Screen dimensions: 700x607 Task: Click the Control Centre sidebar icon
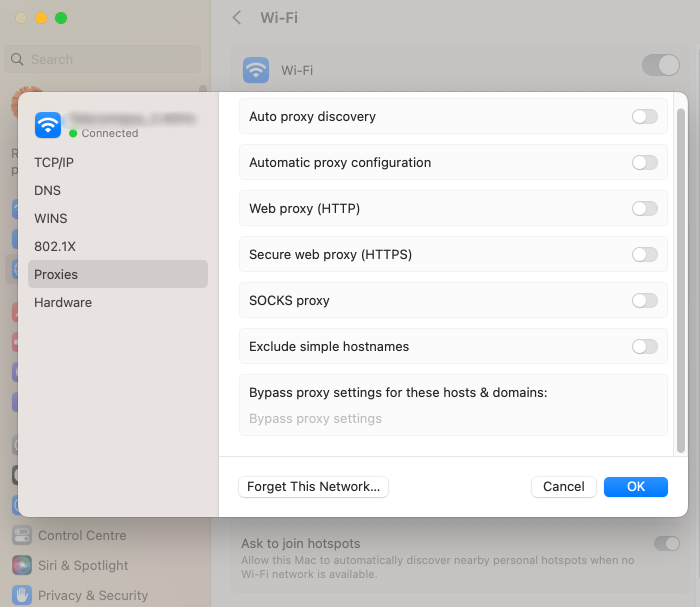pos(22,535)
